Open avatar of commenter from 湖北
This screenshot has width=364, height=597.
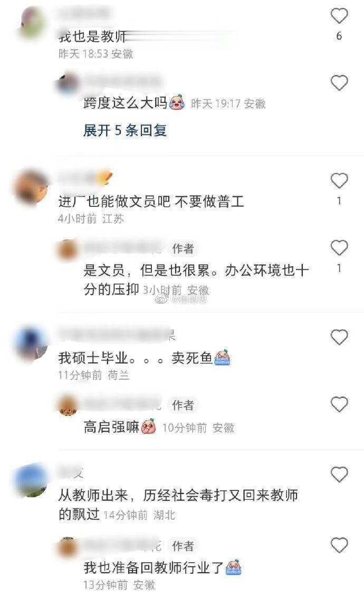pyautogui.click(x=31, y=480)
